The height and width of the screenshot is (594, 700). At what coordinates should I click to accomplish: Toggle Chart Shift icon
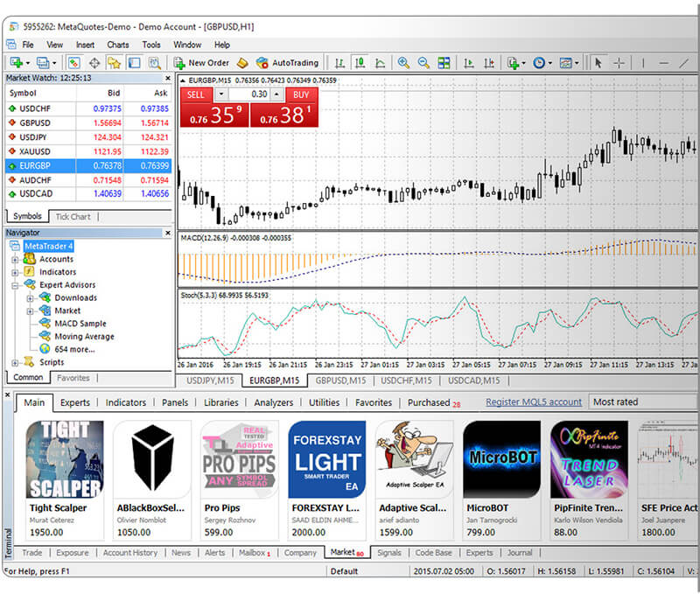pos(489,63)
